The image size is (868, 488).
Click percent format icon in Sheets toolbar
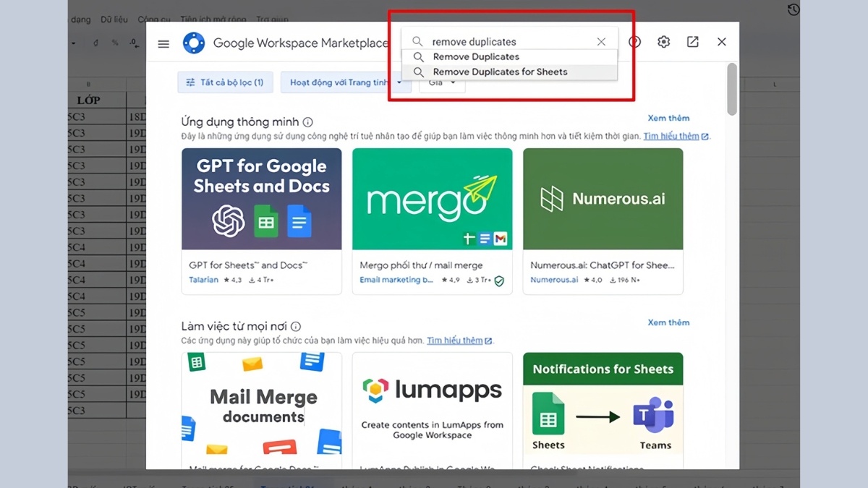tap(115, 43)
